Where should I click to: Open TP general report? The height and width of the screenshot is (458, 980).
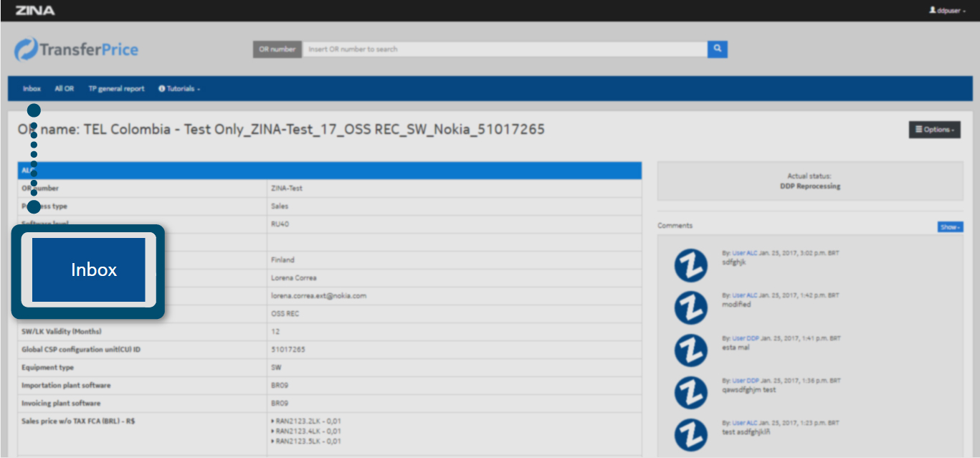[116, 89]
